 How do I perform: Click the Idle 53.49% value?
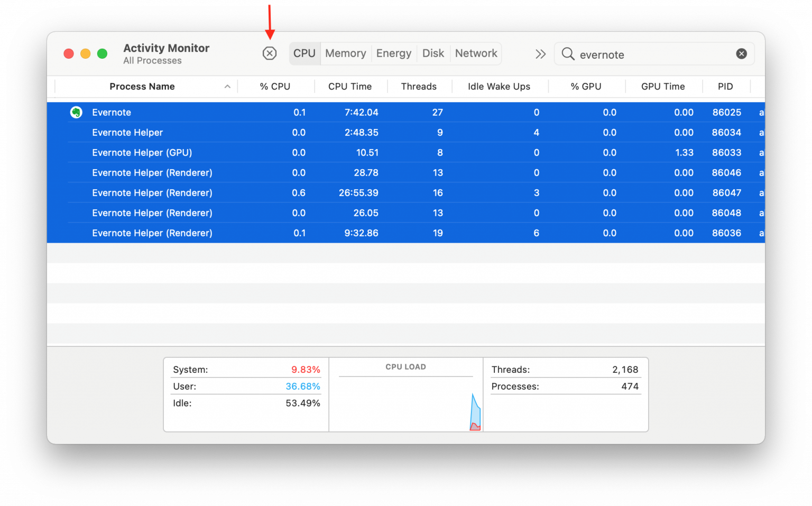click(303, 403)
